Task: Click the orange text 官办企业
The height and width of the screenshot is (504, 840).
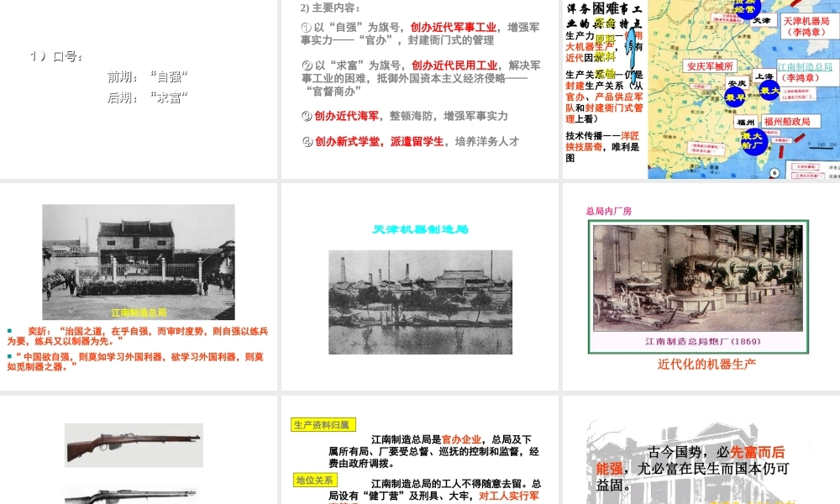Action: click(461, 439)
